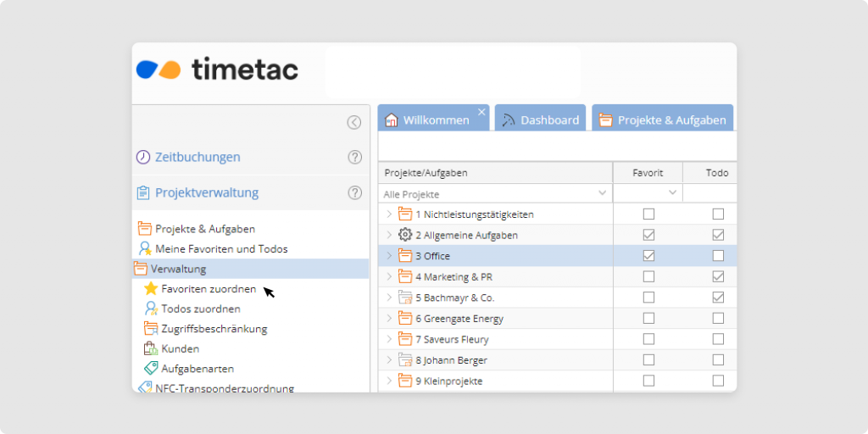
Task: Open the Favorit column filter dropdown
Action: point(673,193)
